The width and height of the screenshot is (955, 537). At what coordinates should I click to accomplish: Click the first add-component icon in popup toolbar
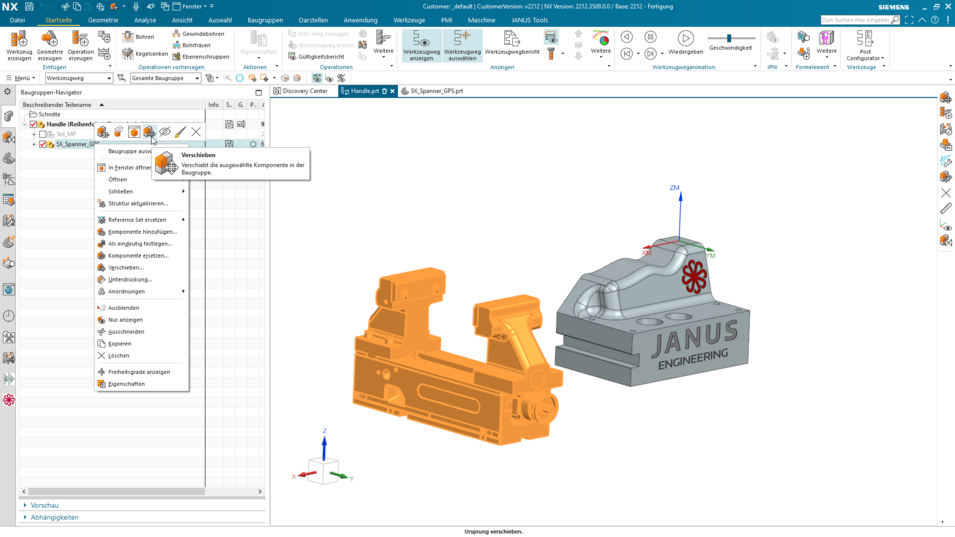[103, 132]
